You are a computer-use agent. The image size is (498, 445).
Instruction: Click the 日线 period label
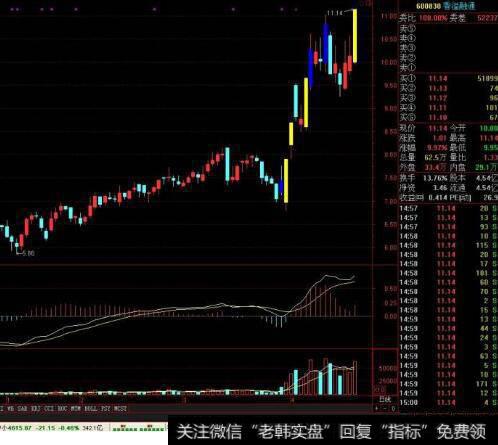[385, 399]
